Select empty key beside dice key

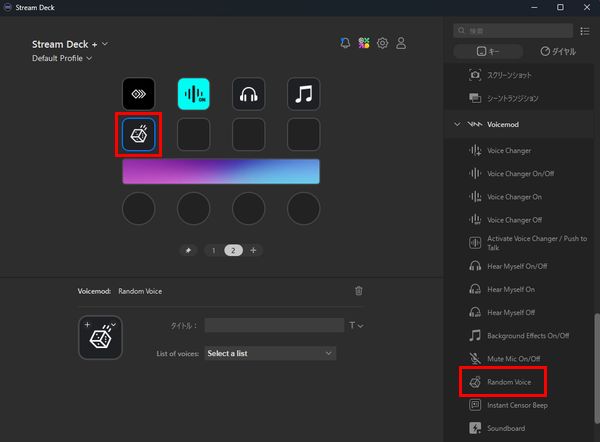click(194, 134)
